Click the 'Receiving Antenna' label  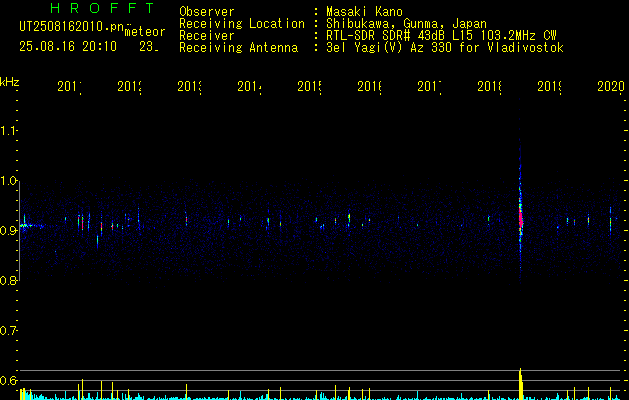[239, 48]
